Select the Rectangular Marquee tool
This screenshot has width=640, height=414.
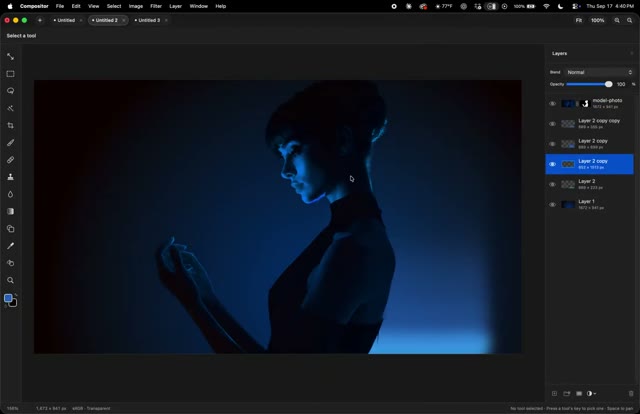click(11, 74)
